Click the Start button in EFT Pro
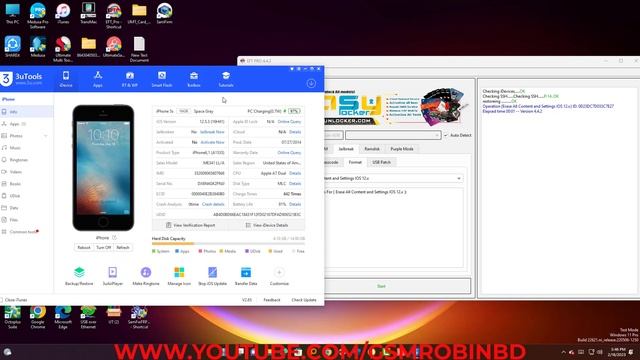 click(x=397, y=286)
